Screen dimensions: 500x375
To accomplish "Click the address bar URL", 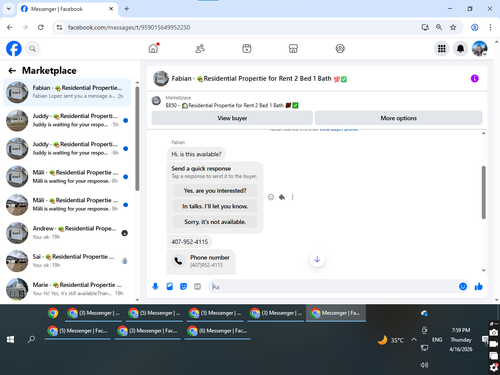I will [x=129, y=27].
